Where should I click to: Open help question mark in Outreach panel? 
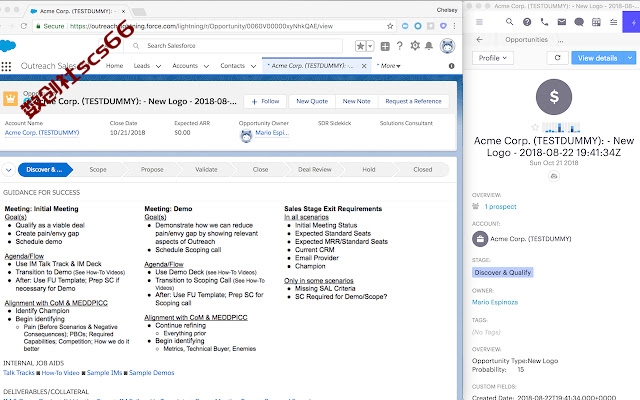click(527, 22)
